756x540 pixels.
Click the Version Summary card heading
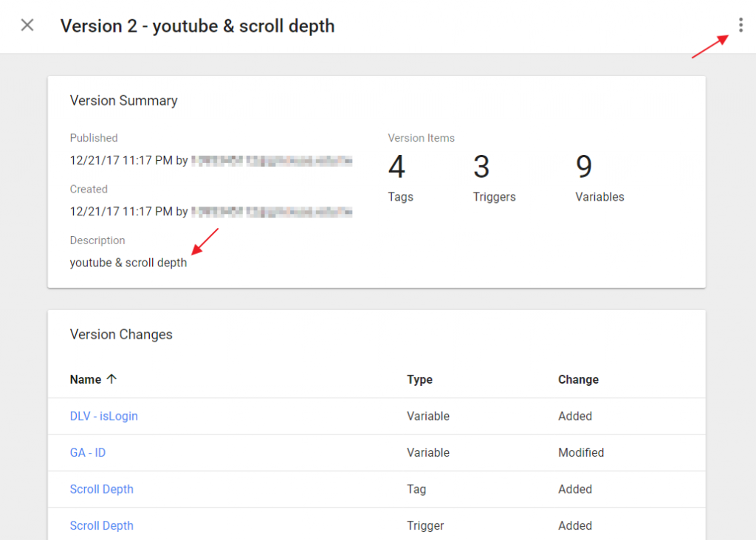click(x=124, y=100)
